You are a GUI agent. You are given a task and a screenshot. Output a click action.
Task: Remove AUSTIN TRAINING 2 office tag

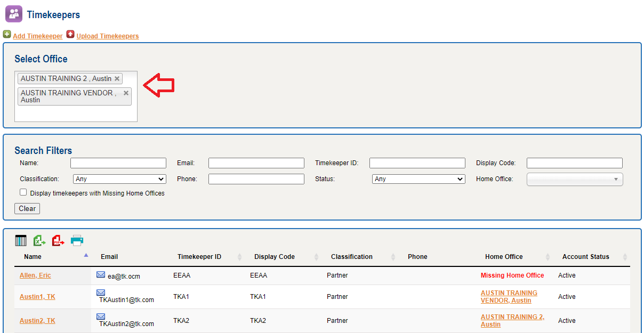point(117,79)
